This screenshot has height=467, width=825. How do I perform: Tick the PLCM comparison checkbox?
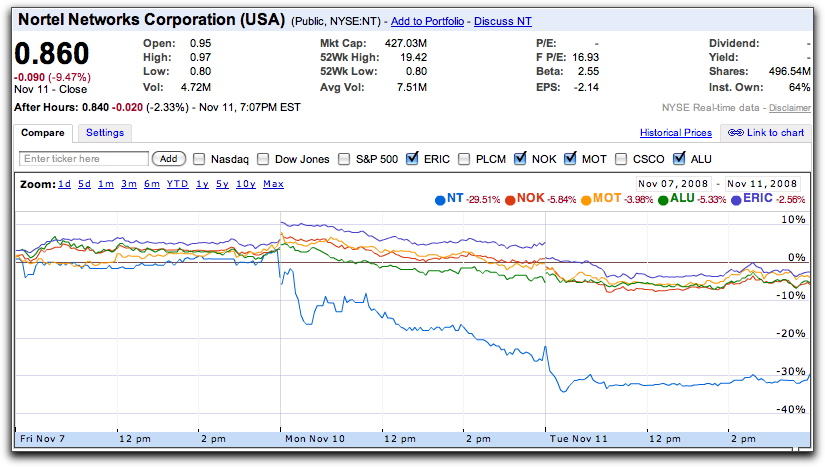pyautogui.click(x=464, y=159)
